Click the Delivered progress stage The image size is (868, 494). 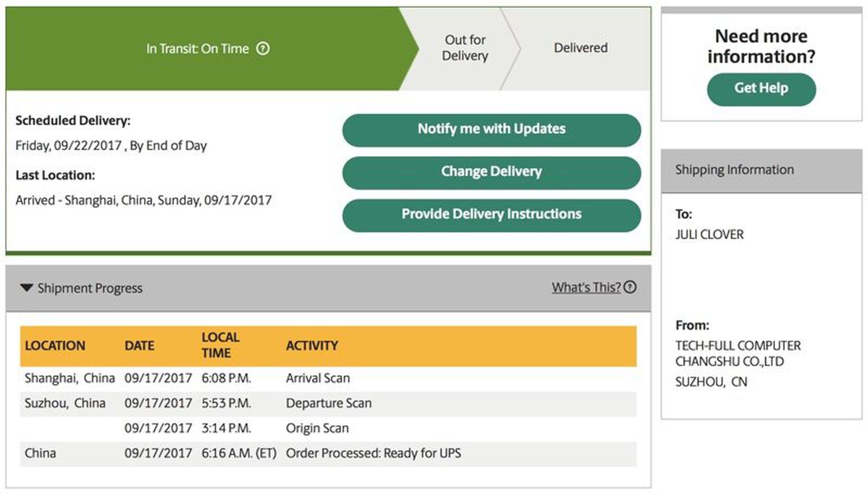click(580, 48)
